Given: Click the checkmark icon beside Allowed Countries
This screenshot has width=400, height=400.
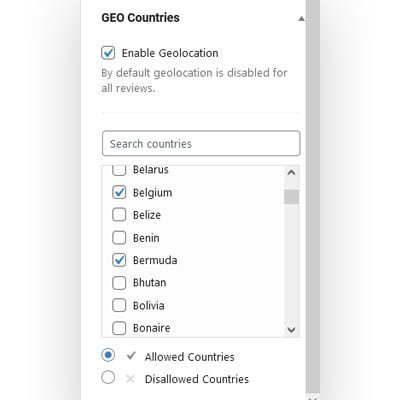Looking at the screenshot, I should [131, 356].
